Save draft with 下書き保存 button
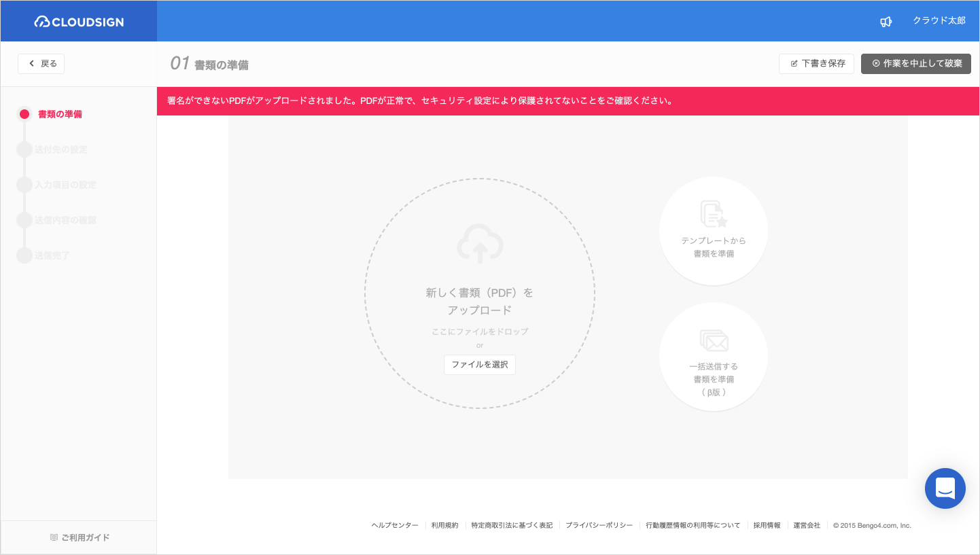Image resolution: width=980 pixels, height=555 pixels. 816,64
